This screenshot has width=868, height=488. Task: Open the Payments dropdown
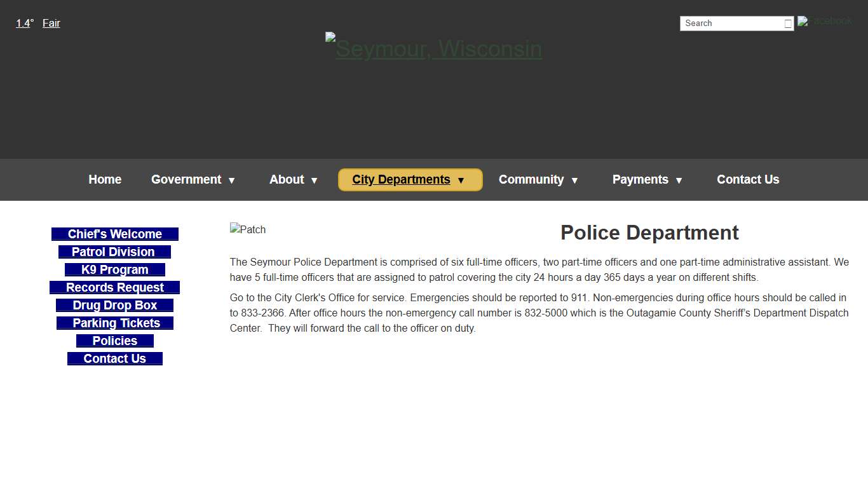point(648,180)
